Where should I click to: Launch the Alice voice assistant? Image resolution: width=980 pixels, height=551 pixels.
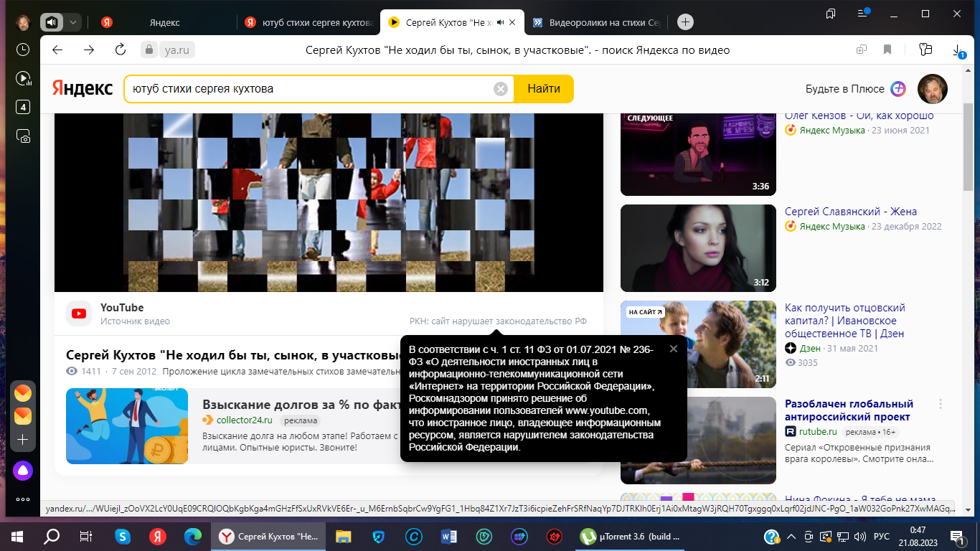pyautogui.click(x=23, y=471)
